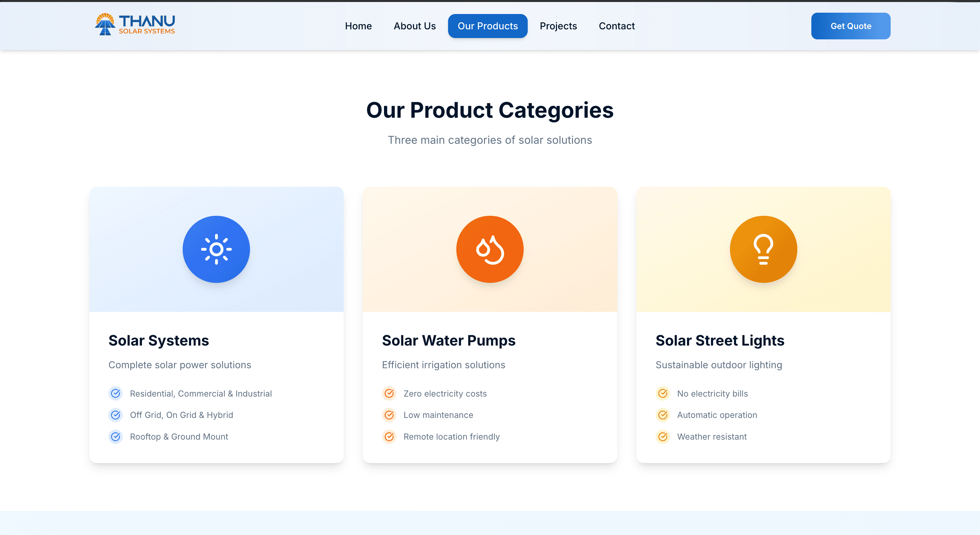Click the yellow lightbulb icon circle

tap(763, 249)
